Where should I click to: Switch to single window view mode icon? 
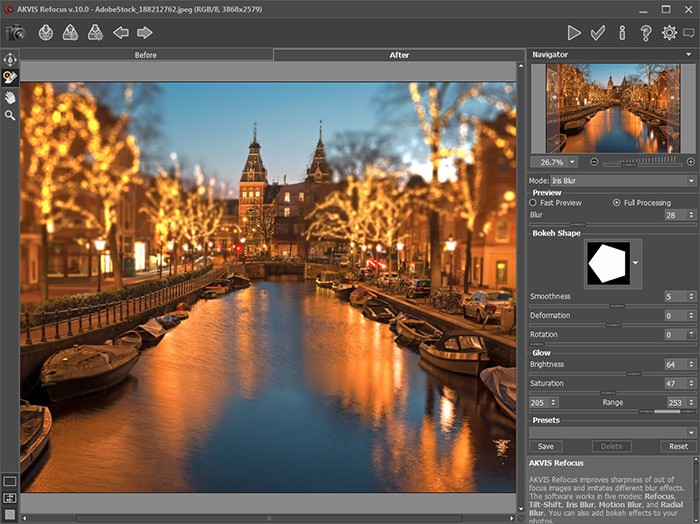(x=10, y=482)
